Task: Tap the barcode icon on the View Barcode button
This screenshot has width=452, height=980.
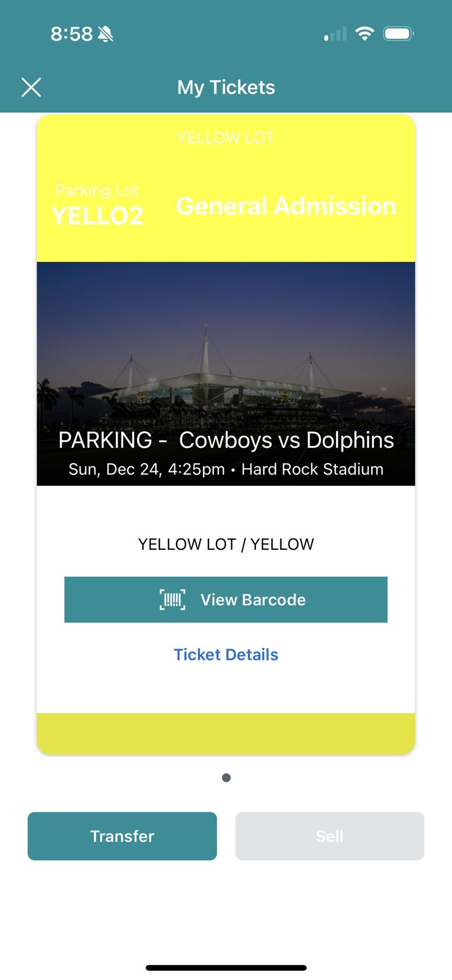Action: [x=172, y=600]
